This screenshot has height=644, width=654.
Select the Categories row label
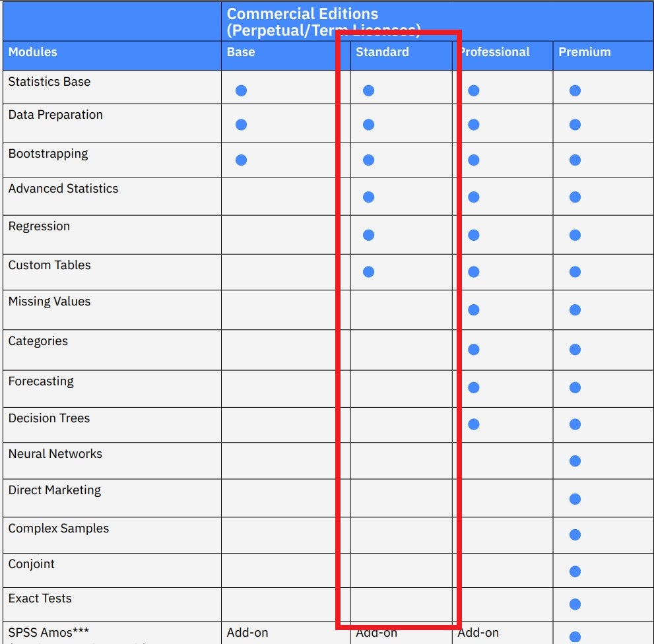[38, 341]
